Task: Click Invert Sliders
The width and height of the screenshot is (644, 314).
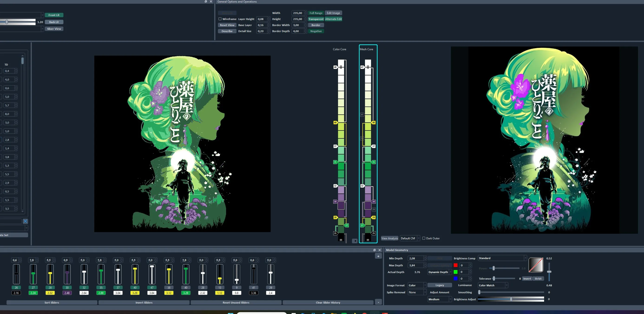Action: click(x=144, y=303)
